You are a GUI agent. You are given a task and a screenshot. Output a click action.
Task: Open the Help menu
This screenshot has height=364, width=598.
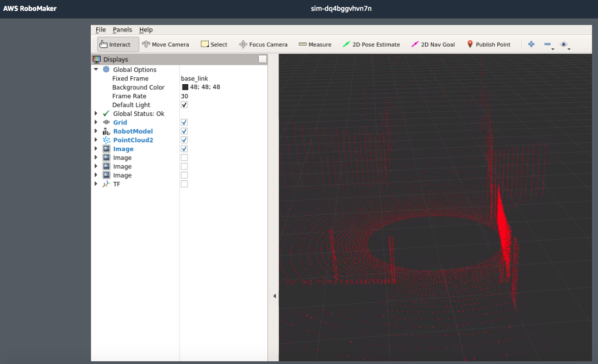(x=146, y=30)
